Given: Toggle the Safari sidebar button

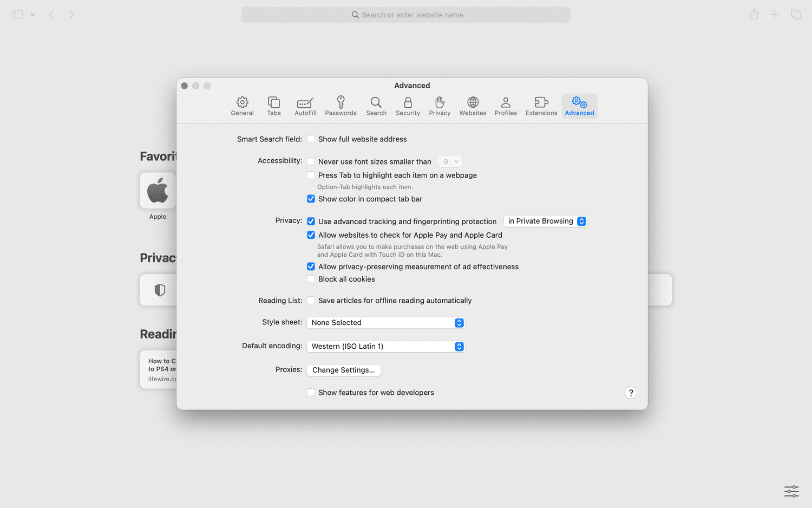Looking at the screenshot, I should click(17, 15).
